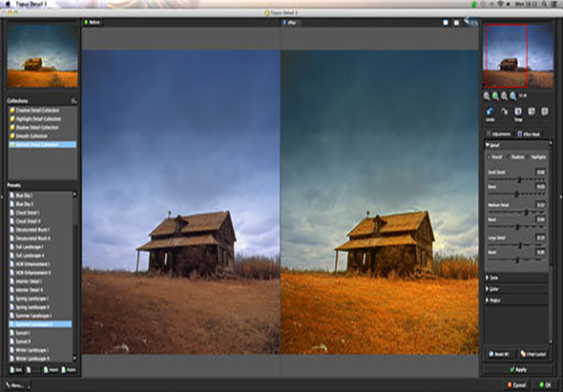Switch to the Adjustments tab
The image size is (563, 392).
click(x=499, y=134)
